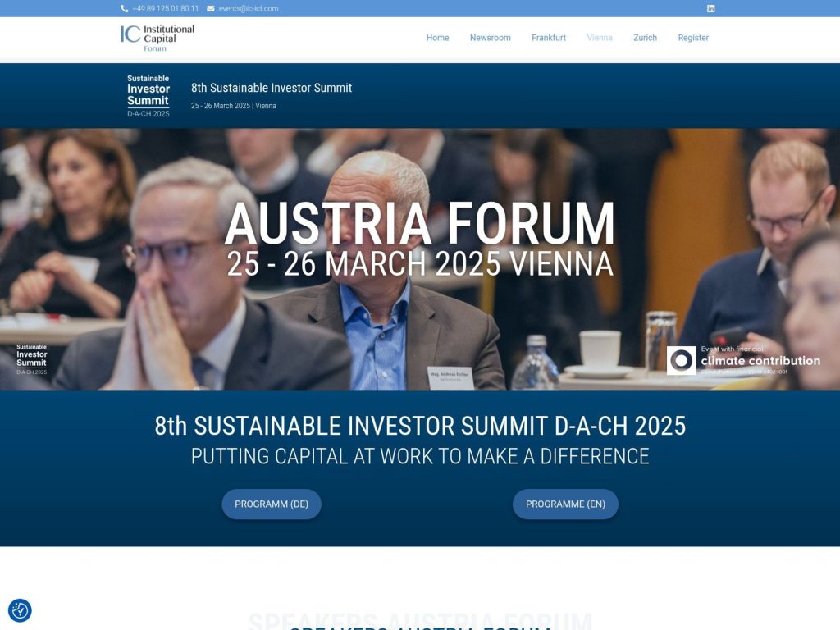The height and width of the screenshot is (630, 840).
Task: Click the PROGRAMM (DE) button
Action: click(271, 504)
